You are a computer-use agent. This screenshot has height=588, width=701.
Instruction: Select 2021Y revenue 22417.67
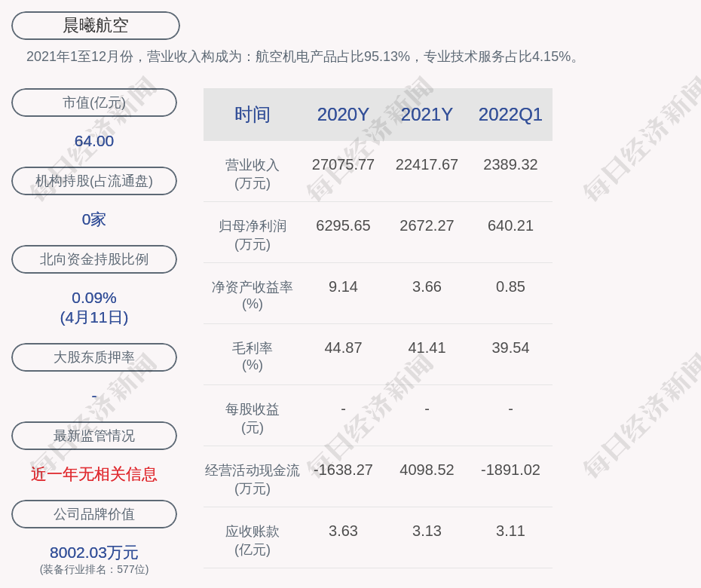[427, 164]
